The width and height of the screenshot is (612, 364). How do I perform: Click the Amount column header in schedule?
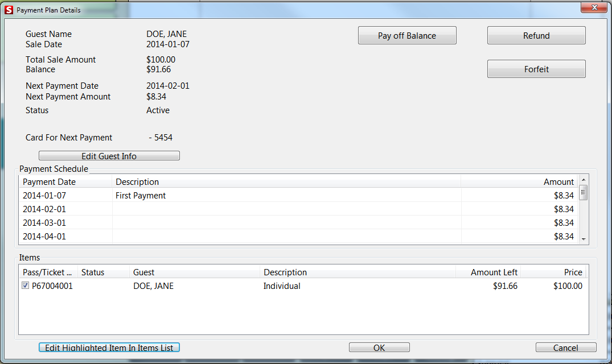519,182
